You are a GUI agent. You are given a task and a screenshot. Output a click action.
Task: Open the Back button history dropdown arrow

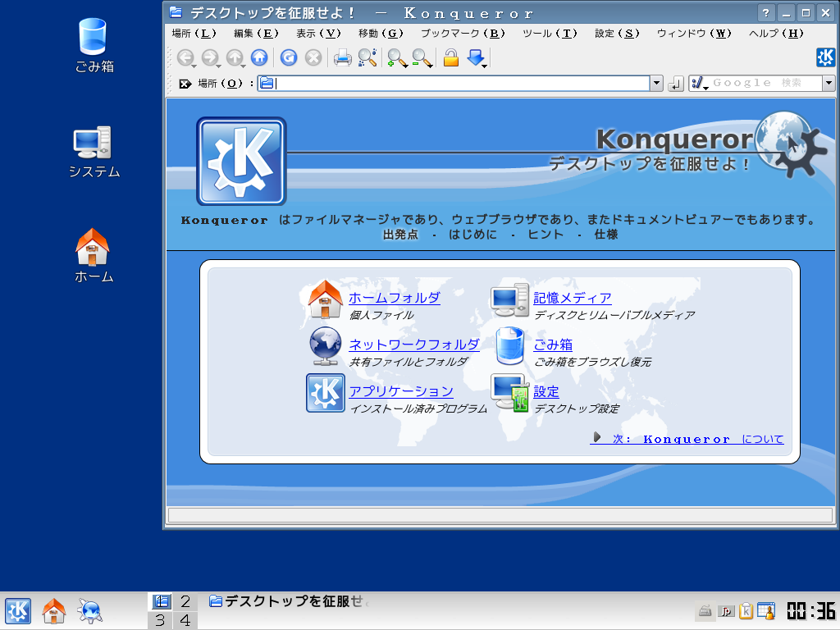click(x=194, y=66)
